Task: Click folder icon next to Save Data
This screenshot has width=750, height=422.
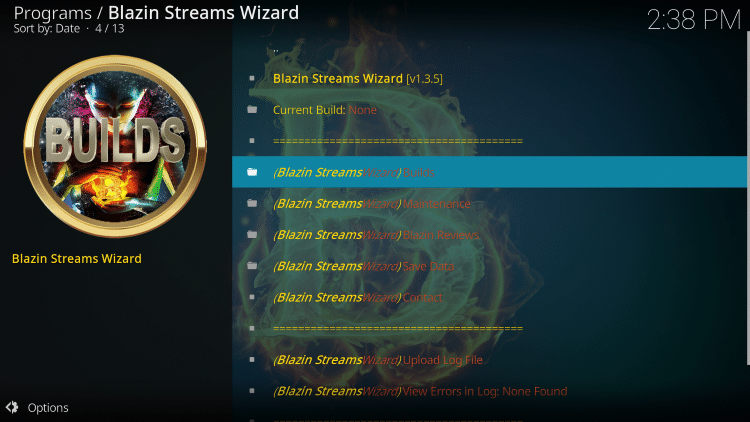Action: pyautogui.click(x=252, y=266)
